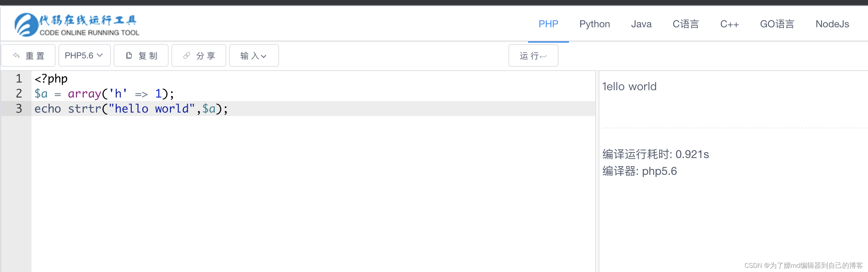Screen dimensions: 868x272
Task: Select the copy icon next to 复制
Action: (129, 55)
